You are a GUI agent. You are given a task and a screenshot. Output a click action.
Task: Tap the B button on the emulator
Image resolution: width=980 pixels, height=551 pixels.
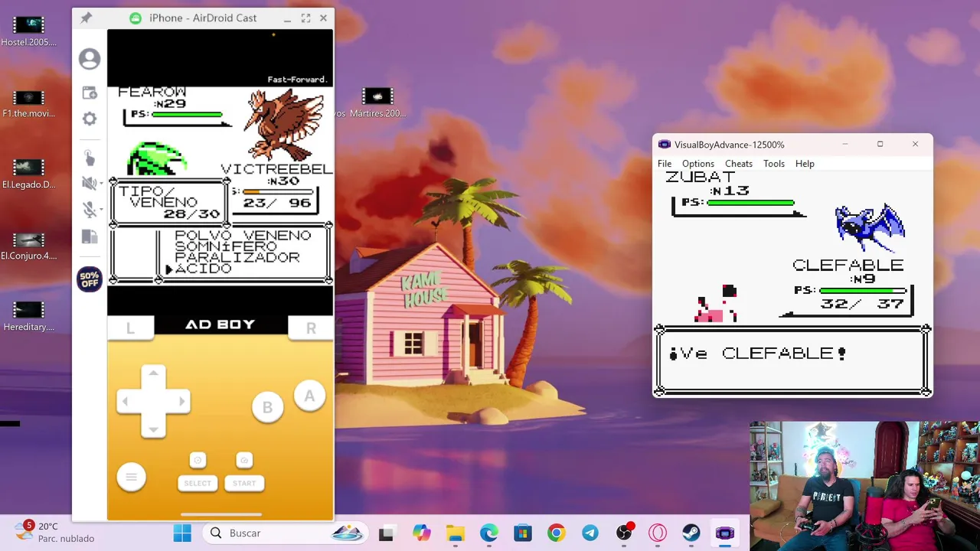click(x=267, y=407)
